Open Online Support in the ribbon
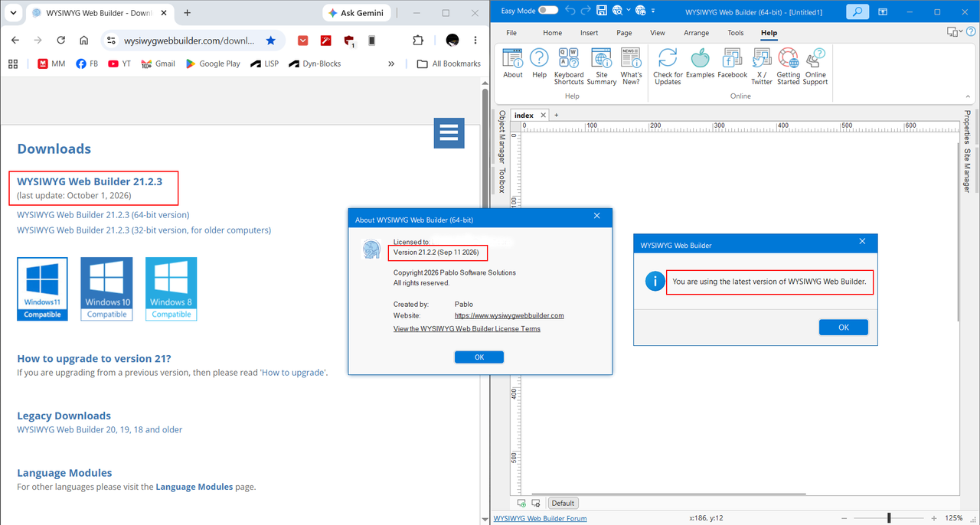The width and height of the screenshot is (980, 525). (816, 67)
